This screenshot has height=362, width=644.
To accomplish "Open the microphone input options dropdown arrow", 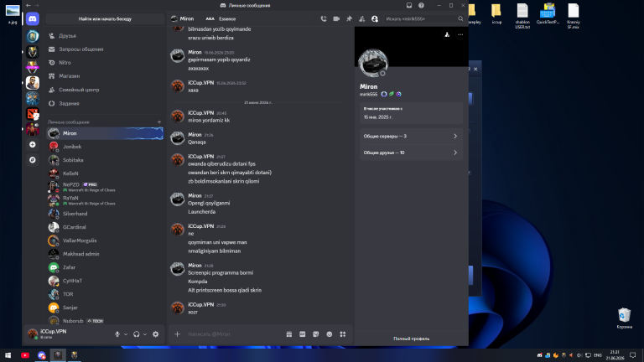I will pos(126,334).
